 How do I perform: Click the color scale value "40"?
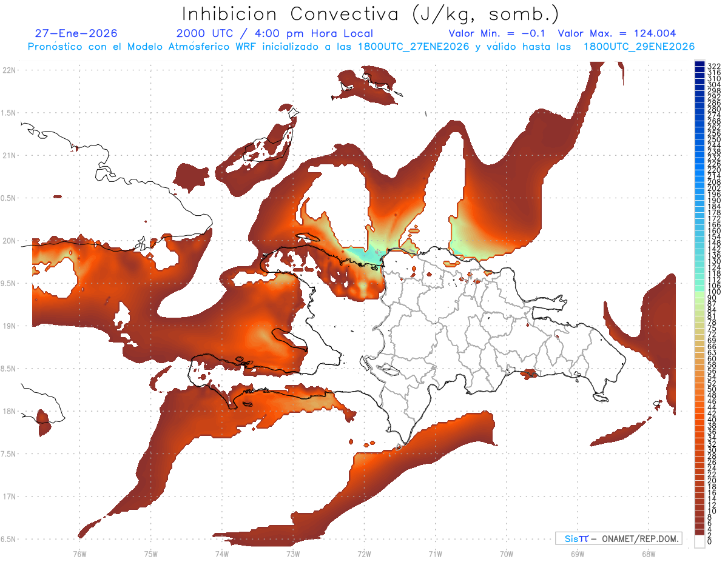coord(712,420)
